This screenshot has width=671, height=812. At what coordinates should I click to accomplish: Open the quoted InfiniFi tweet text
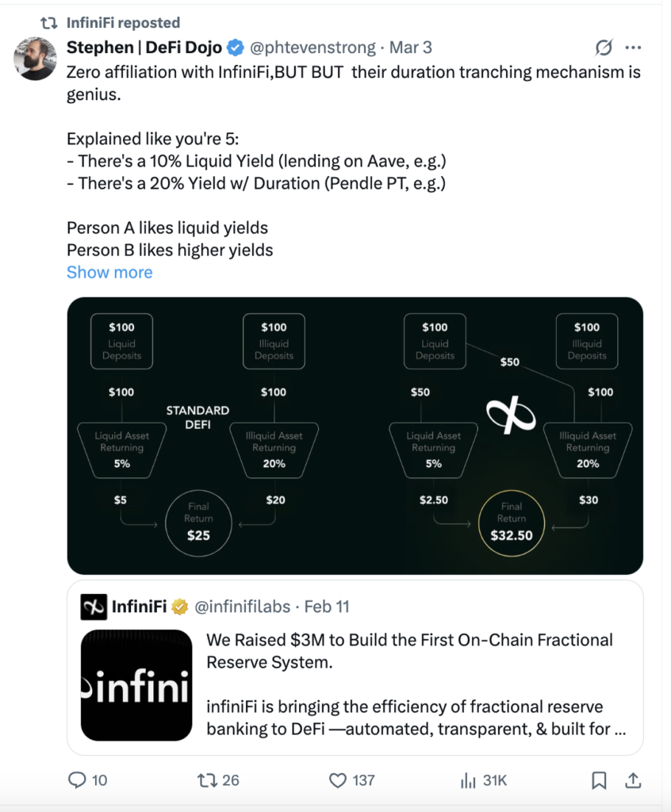pyautogui.click(x=416, y=684)
